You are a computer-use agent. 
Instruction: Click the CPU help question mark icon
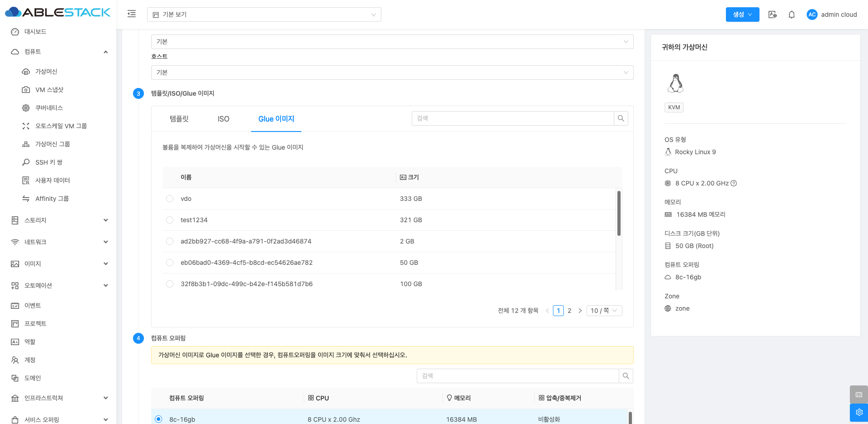click(734, 183)
